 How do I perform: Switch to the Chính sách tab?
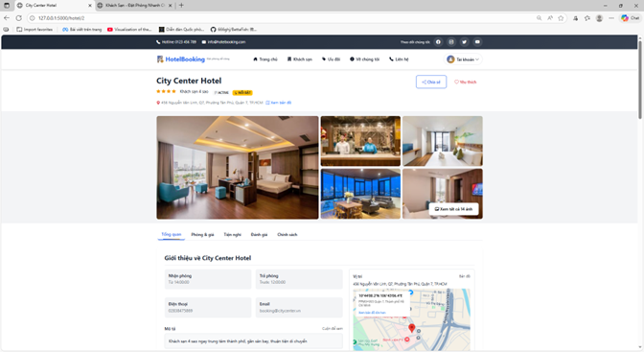[287, 234]
